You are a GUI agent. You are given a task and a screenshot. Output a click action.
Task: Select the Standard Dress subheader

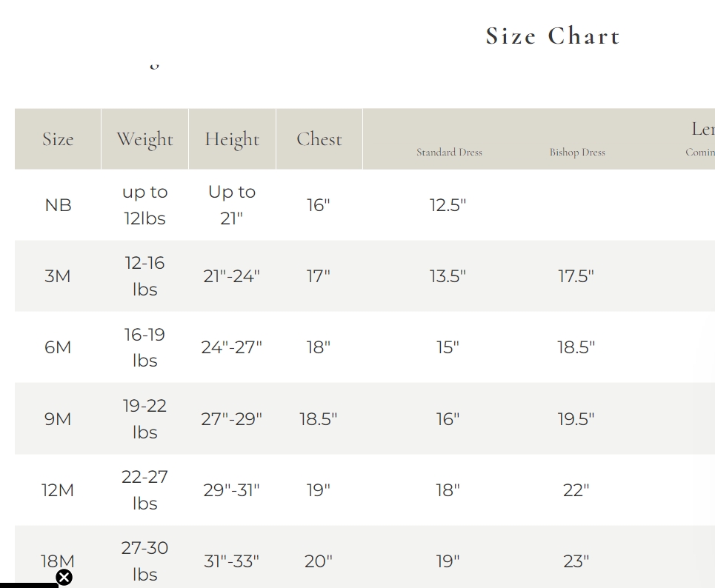[x=449, y=153]
